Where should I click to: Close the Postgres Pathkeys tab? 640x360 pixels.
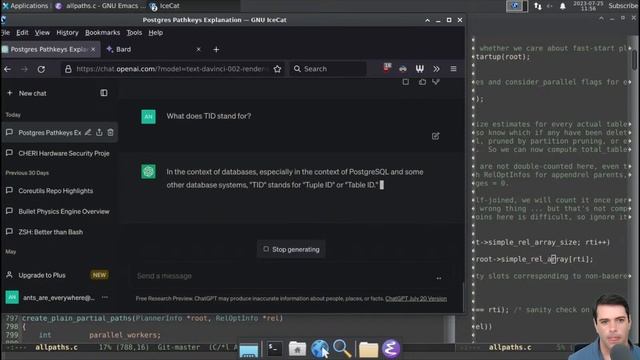(93, 49)
